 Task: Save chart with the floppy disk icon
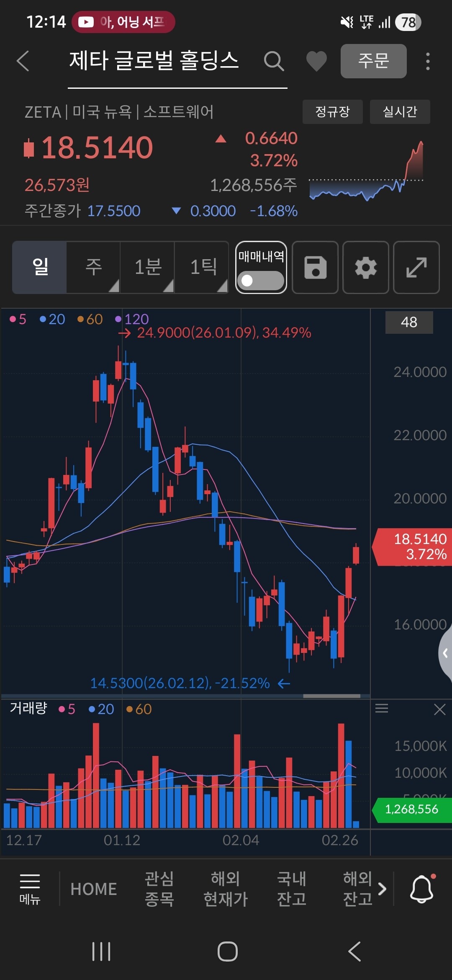(x=315, y=267)
